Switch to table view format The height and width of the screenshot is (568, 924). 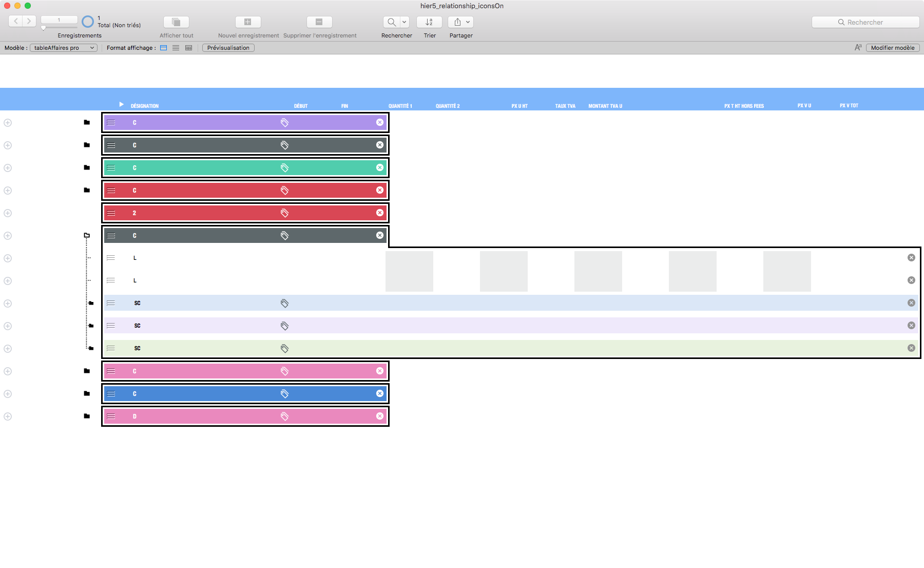(x=188, y=48)
